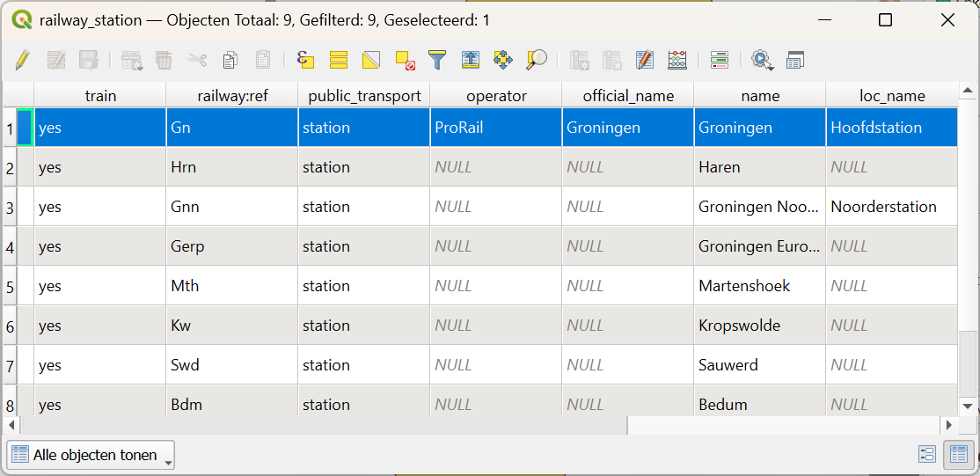980x476 pixels.
Task: Click the Invert selection icon
Action: 371,60
